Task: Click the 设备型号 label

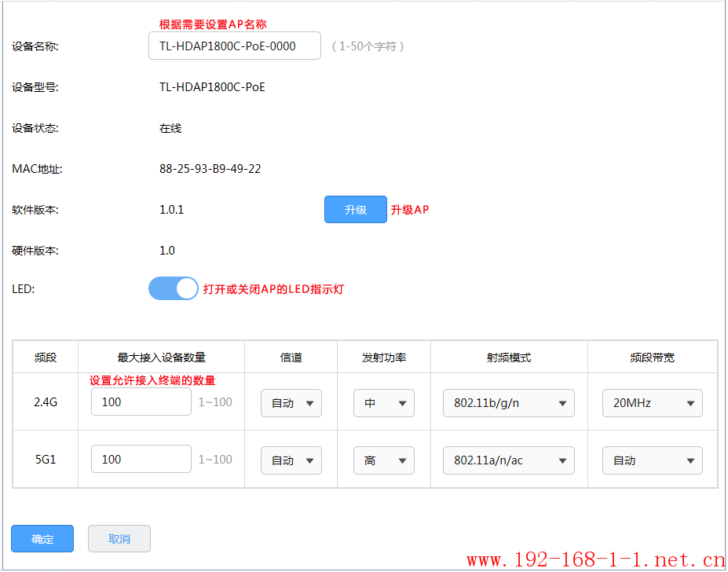Action: point(35,87)
